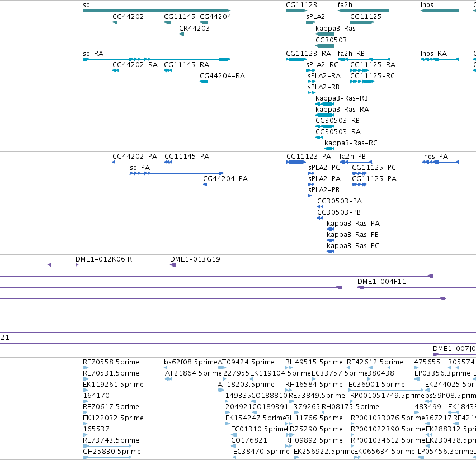Select protein CG44204-PA
Screen dimensions: 476x460
pyautogui.click(x=225, y=179)
